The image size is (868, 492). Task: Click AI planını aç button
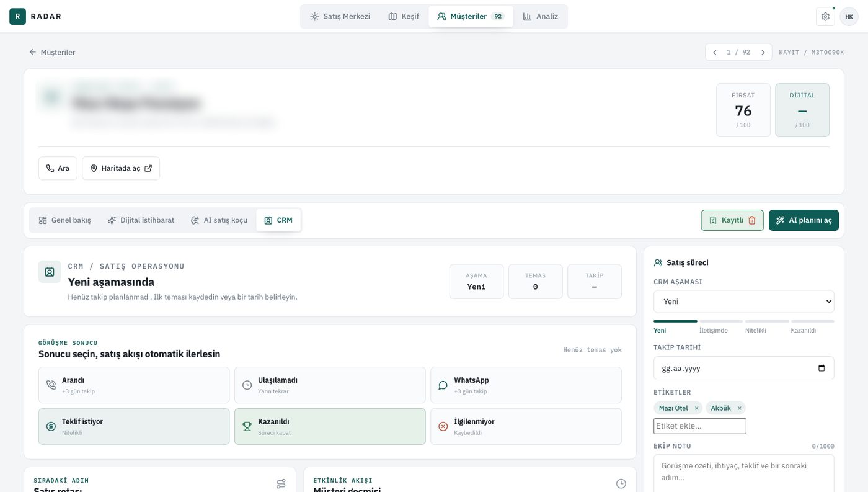804,220
